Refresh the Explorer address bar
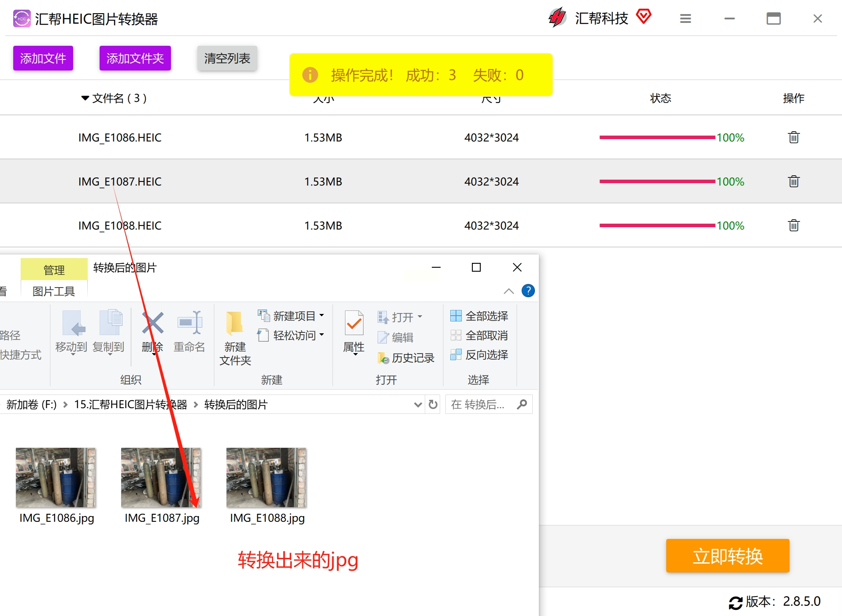 click(x=433, y=404)
